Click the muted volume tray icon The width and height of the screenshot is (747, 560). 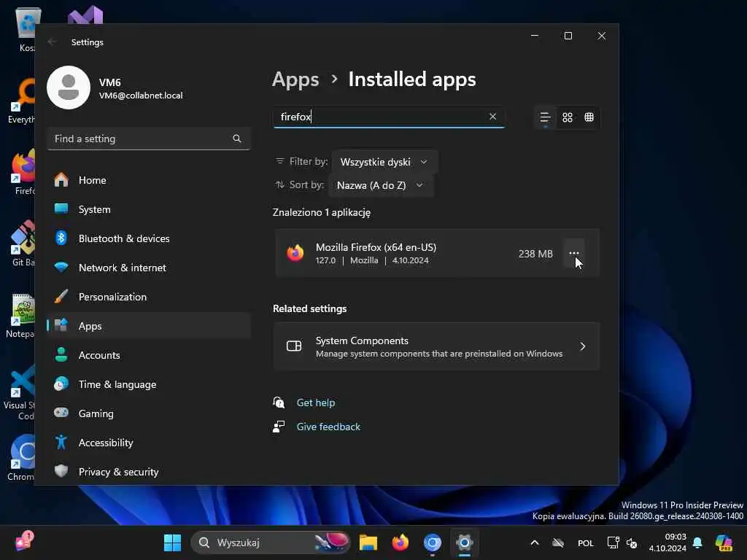(632, 542)
